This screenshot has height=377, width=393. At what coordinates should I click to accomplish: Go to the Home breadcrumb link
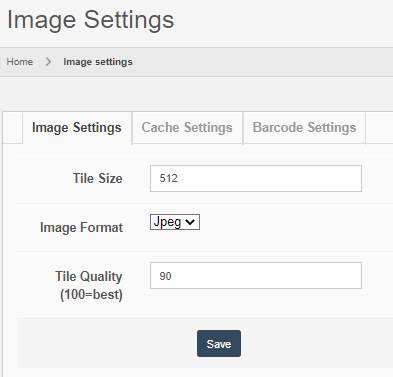click(20, 62)
